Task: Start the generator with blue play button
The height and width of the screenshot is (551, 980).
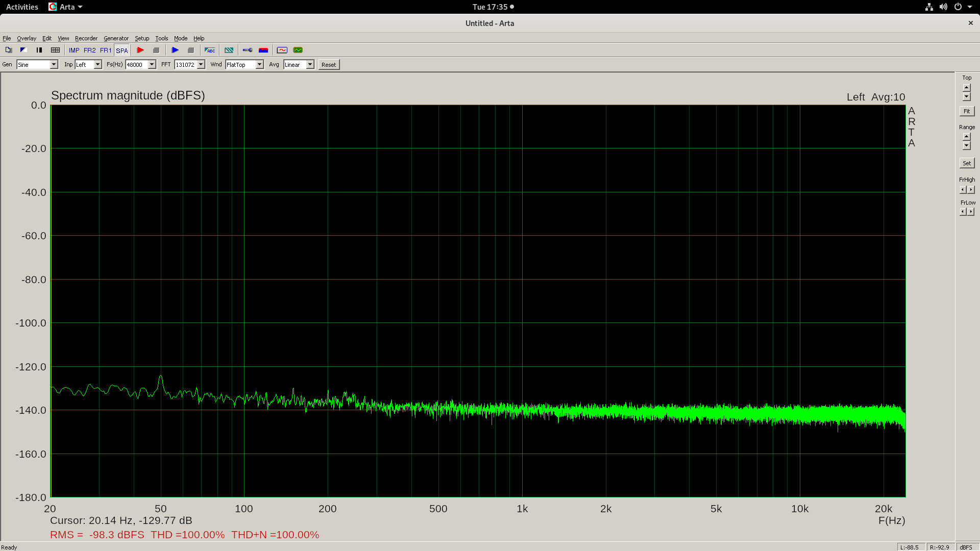Action: click(x=175, y=50)
